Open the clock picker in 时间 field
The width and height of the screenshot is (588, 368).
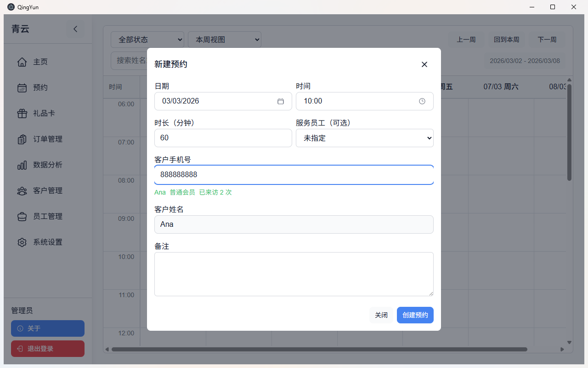[x=422, y=101]
